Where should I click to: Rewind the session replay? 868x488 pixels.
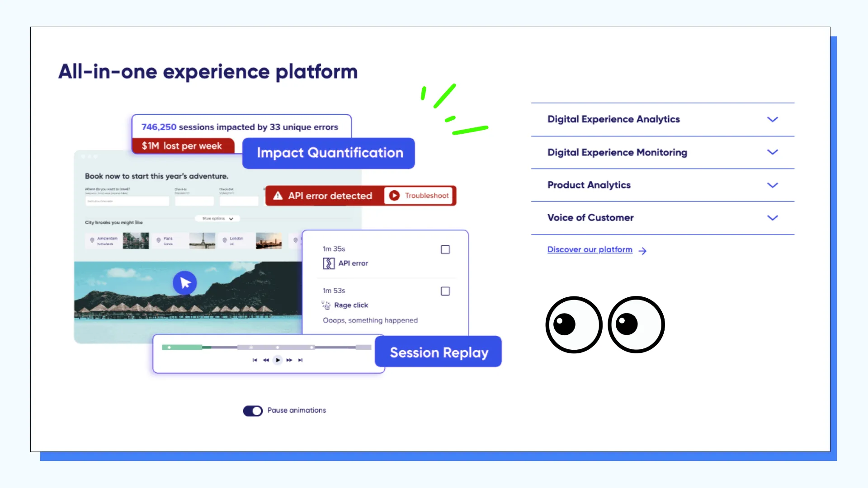pos(266,360)
